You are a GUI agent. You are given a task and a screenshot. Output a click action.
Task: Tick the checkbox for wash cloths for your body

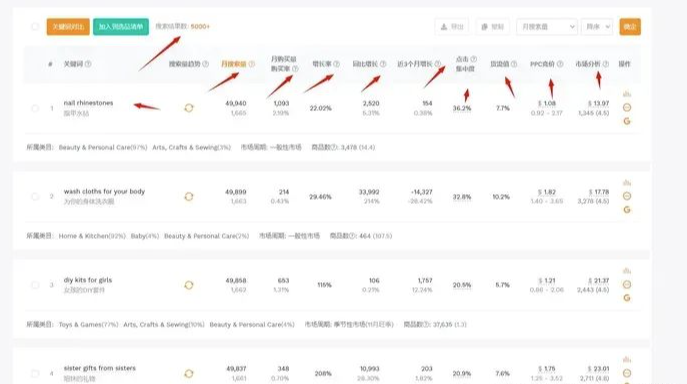35,196
